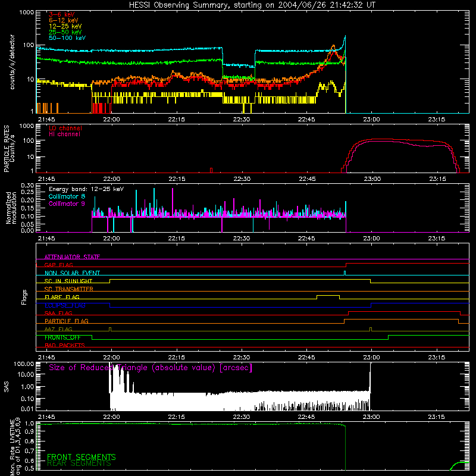Click the REAR SEGMENTS legend label
Image resolution: width=476 pixels, height=476 pixels.
click(x=79, y=463)
